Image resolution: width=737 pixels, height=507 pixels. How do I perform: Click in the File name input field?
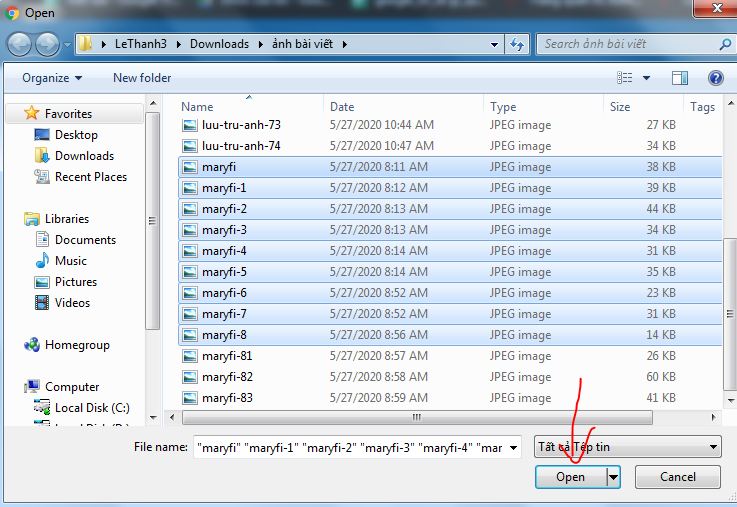pyautogui.click(x=350, y=447)
